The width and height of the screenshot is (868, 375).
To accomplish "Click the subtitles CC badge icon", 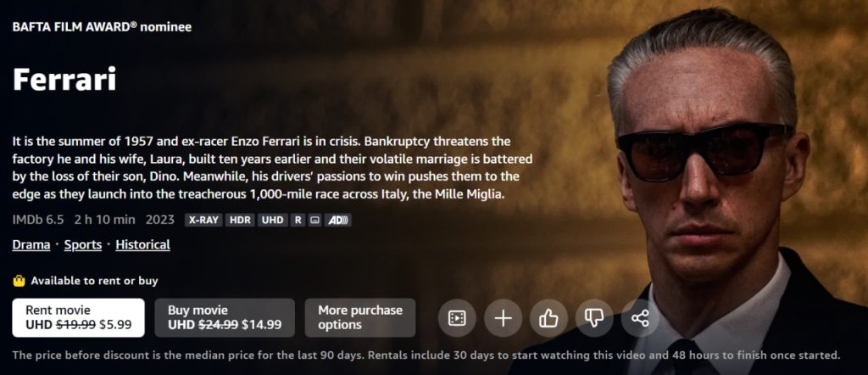I will pos(314,220).
